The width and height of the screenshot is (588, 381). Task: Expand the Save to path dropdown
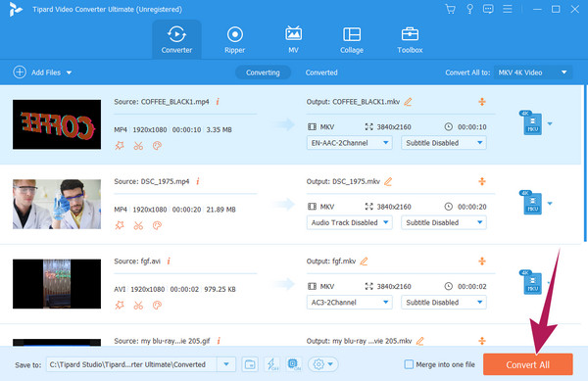(x=226, y=364)
